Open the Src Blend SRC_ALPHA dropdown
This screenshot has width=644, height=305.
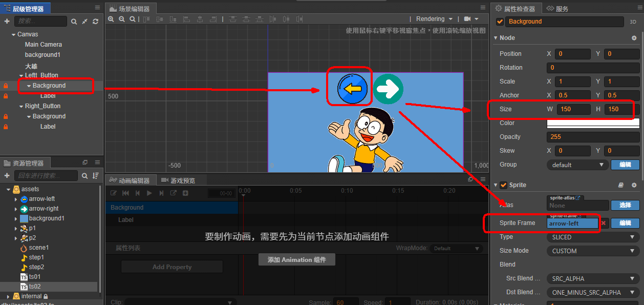tap(593, 279)
